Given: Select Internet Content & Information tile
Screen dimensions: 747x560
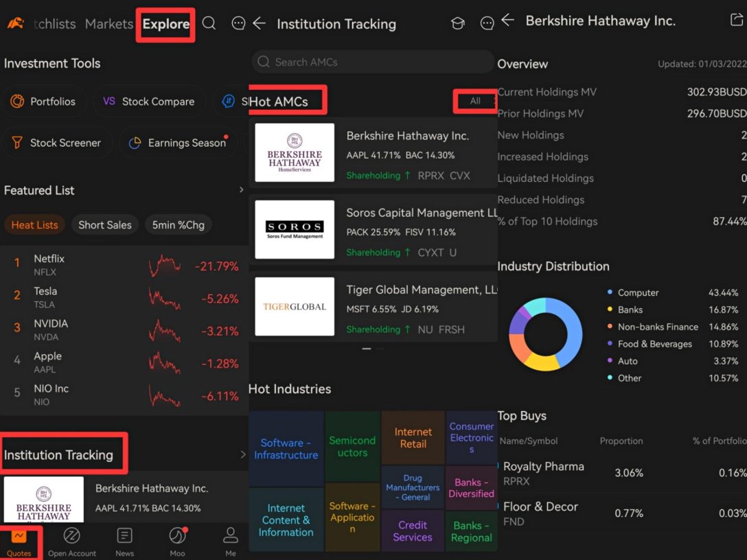Looking at the screenshot, I should click(286, 520).
